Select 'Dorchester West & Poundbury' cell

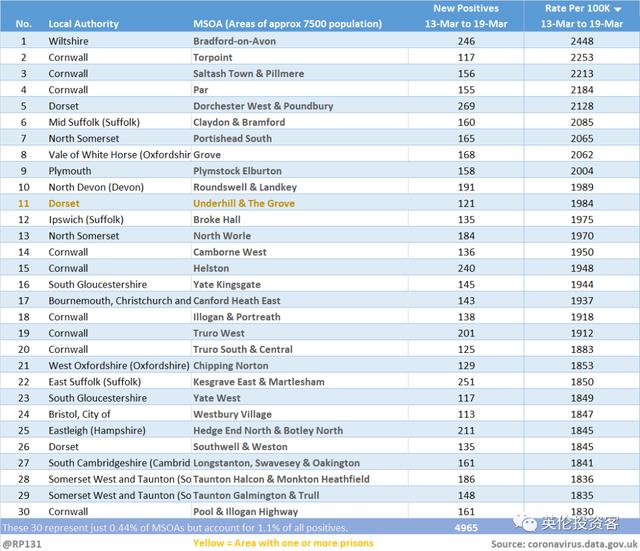263,106
